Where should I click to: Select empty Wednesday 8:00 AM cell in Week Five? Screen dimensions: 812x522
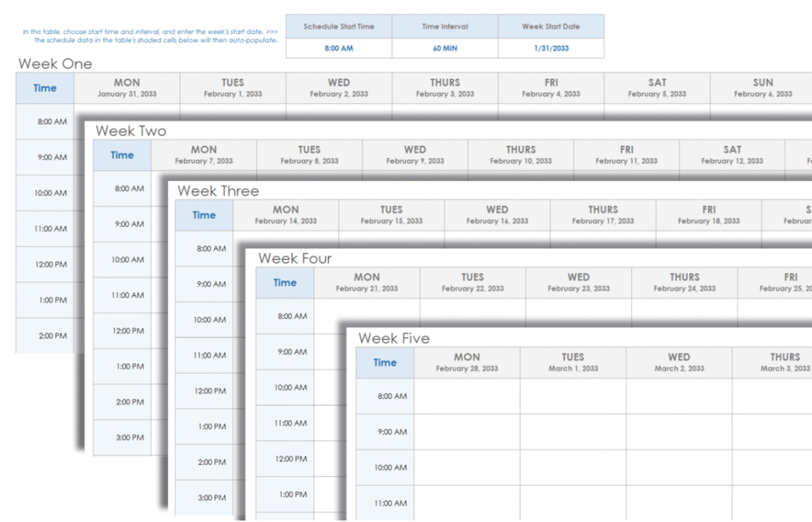pos(679,396)
